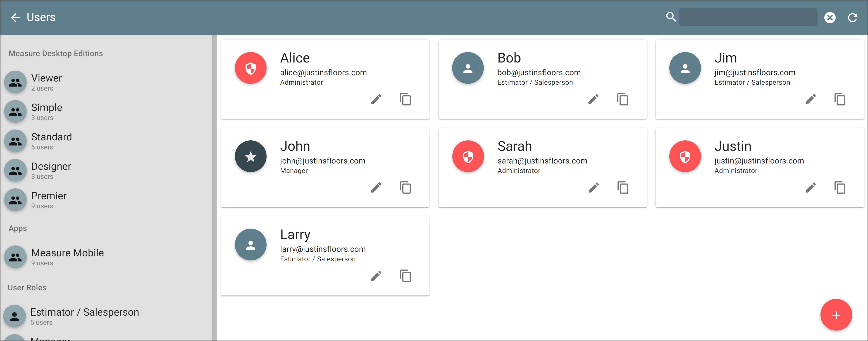Screen dimensions: 868x341
Task: Click Larry's person avatar
Action: [251, 245]
